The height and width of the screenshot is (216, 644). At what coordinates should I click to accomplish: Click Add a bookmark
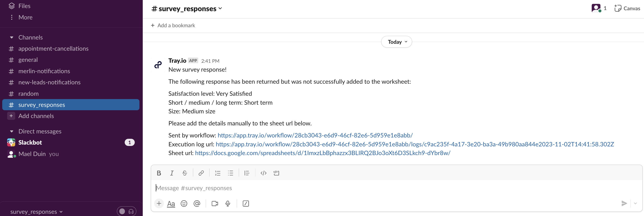(173, 25)
